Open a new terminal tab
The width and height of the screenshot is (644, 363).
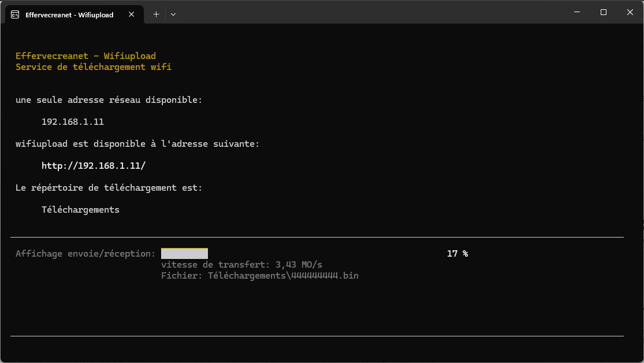click(156, 14)
